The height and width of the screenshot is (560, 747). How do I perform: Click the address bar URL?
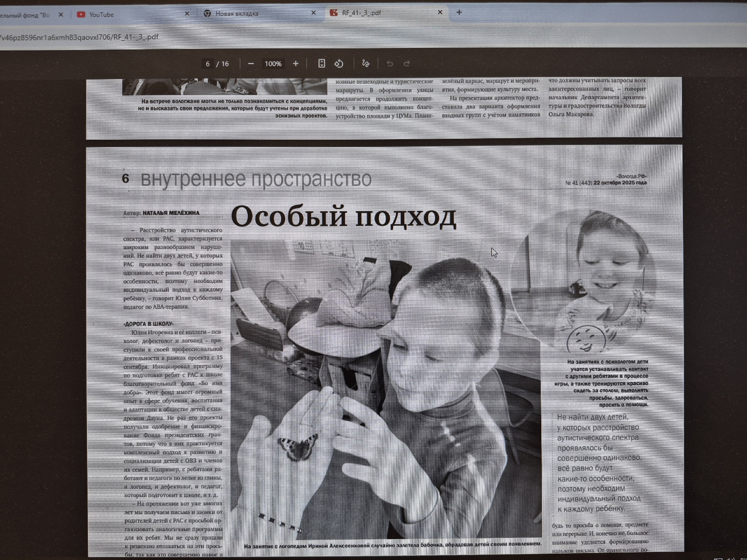[x=79, y=37]
